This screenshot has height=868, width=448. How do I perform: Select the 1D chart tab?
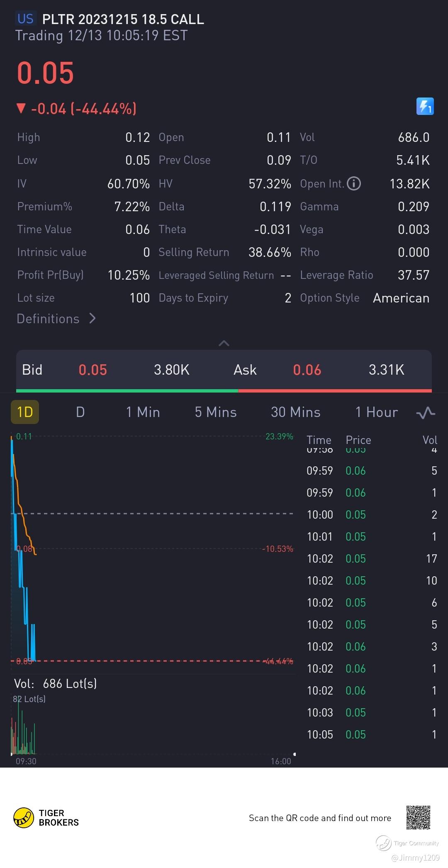click(25, 412)
